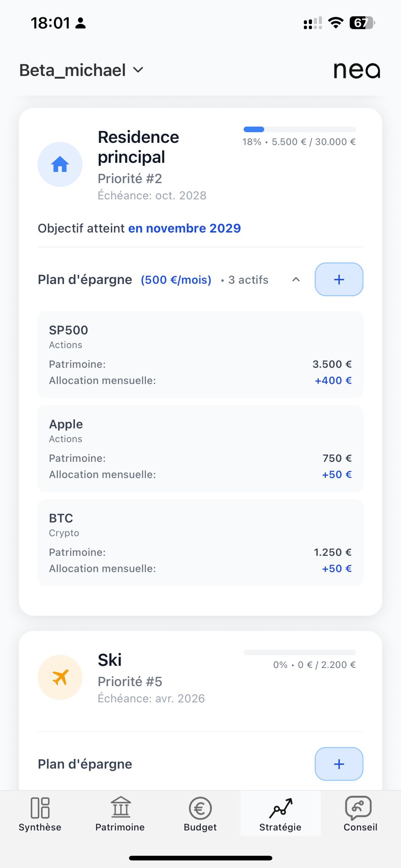Tap the 'en novembre 2029' link

tap(184, 228)
